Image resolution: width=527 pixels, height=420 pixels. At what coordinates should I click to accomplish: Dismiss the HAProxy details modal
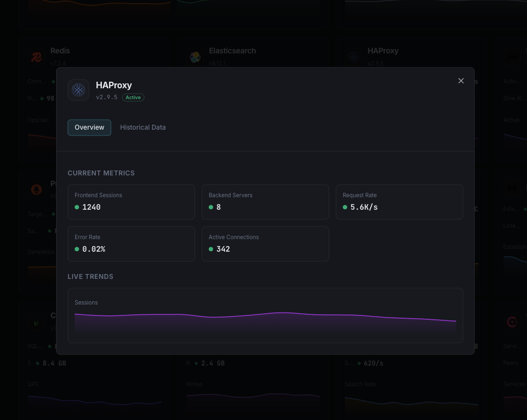[461, 81]
